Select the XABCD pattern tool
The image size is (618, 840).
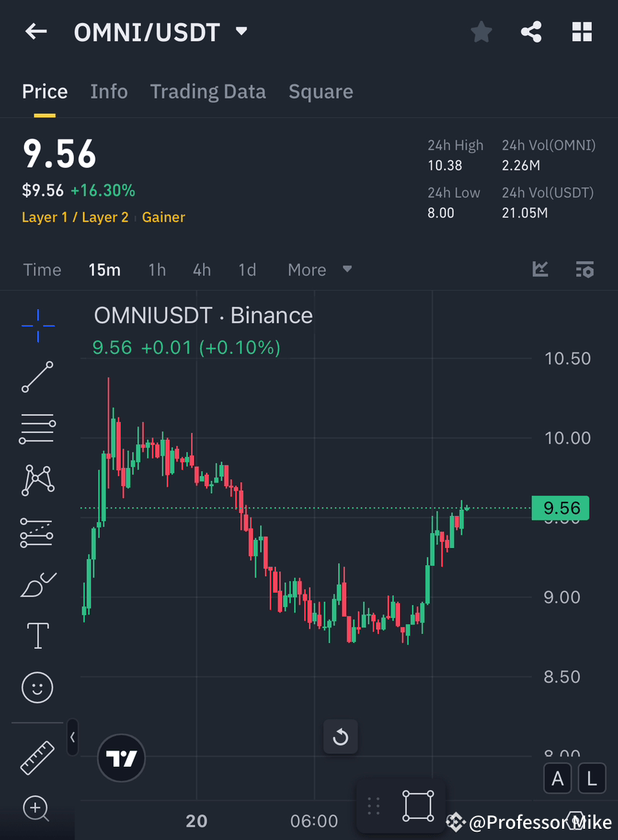click(37, 480)
